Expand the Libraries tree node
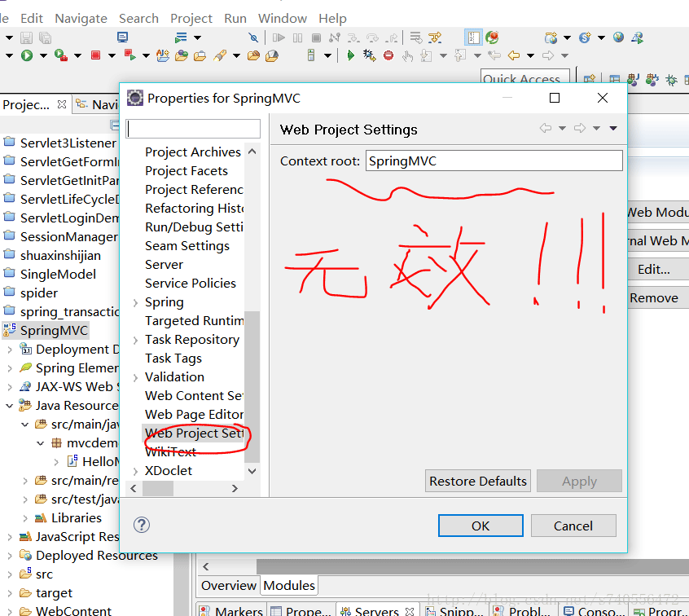Screen dimensions: 689x616 (25, 518)
